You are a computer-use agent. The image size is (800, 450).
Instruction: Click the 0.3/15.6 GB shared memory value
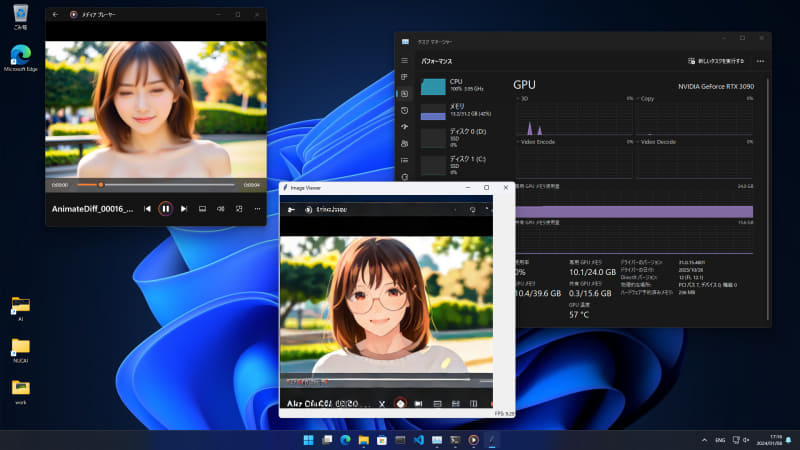pos(590,293)
